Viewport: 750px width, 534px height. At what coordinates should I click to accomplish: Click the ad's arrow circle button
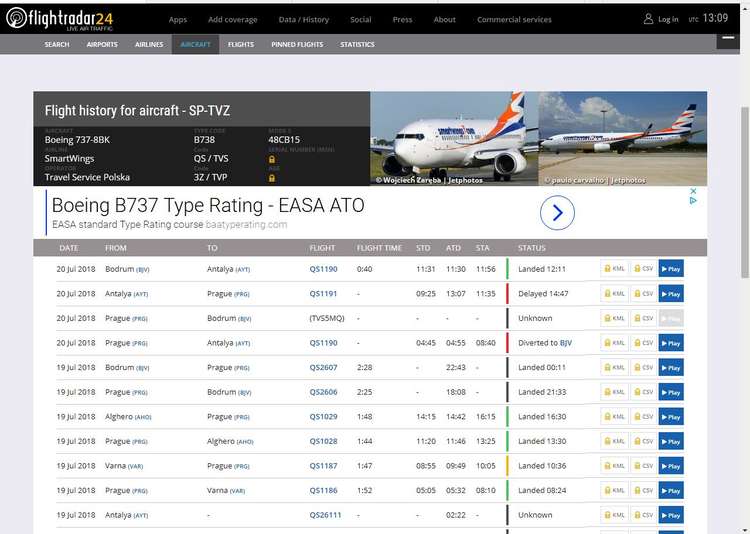coord(557,213)
